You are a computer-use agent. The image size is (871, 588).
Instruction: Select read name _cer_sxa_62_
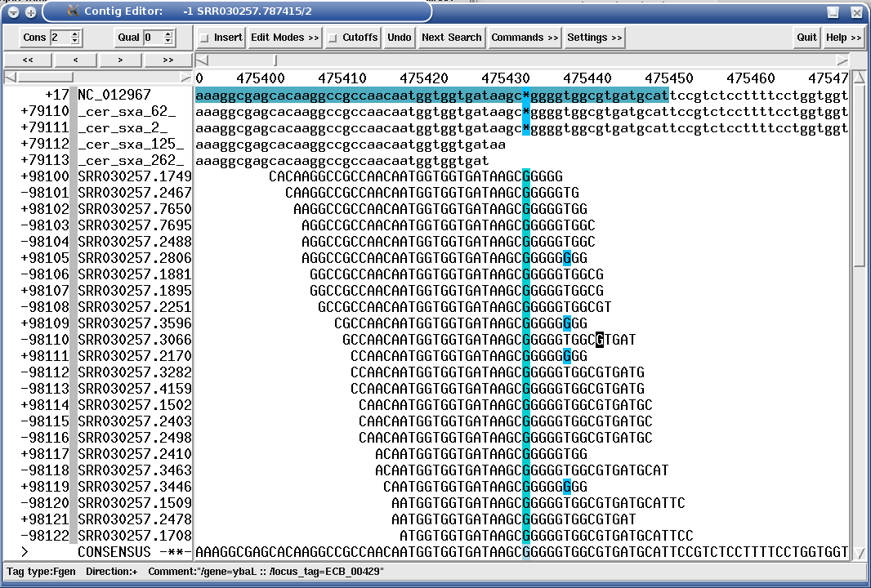127,111
